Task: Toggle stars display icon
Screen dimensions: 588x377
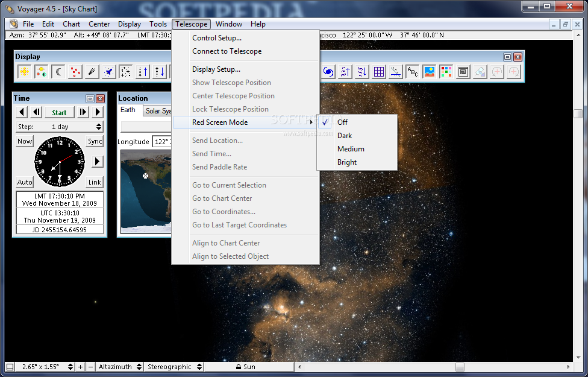Action: (x=126, y=71)
